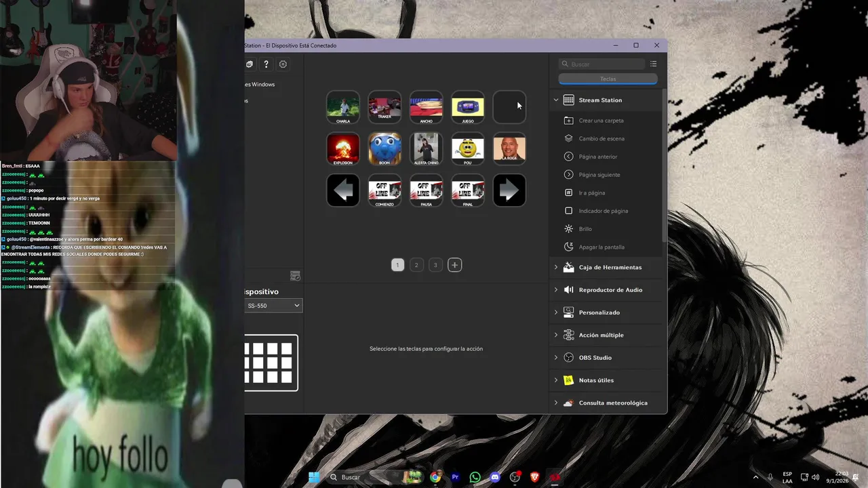The image size is (868, 488).
Task: Select the JUEGO Game Boy key
Action: pyautogui.click(x=468, y=107)
